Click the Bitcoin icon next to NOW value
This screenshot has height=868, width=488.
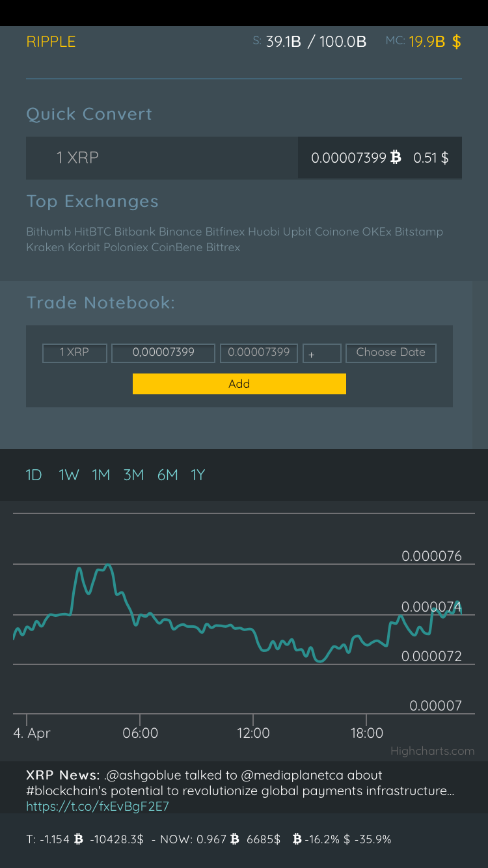236,839
